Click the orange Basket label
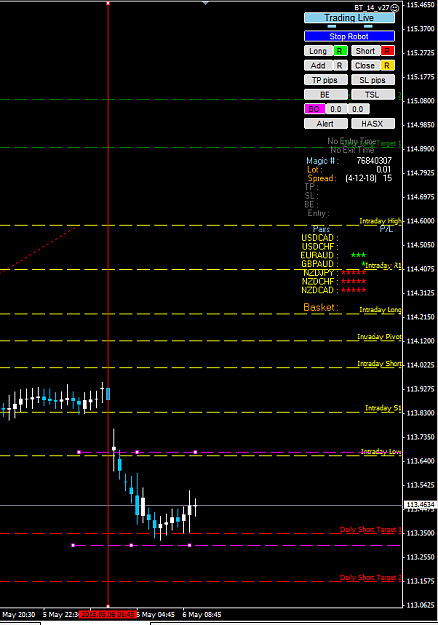 coord(321,307)
